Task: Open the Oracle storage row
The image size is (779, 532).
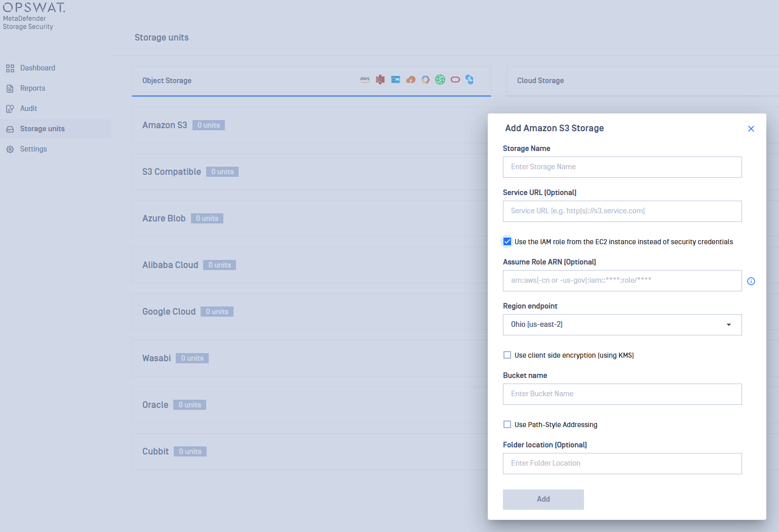Action: tap(309, 405)
